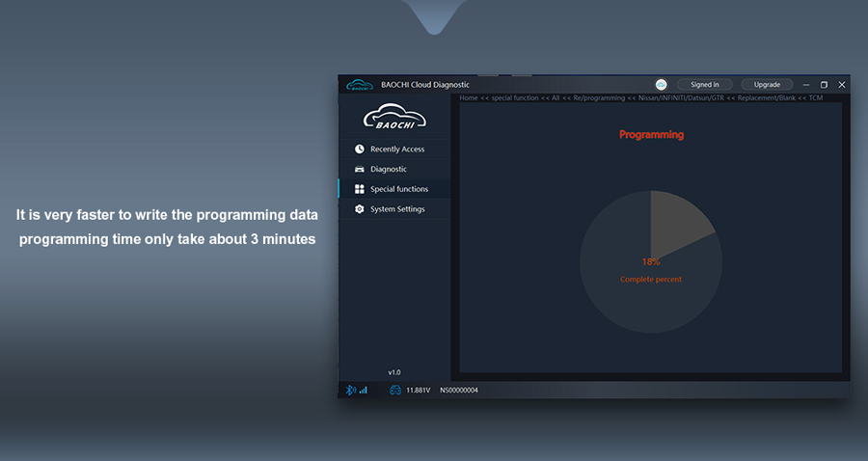Open System Settings
Screen dimensions: 868x461
coord(394,208)
